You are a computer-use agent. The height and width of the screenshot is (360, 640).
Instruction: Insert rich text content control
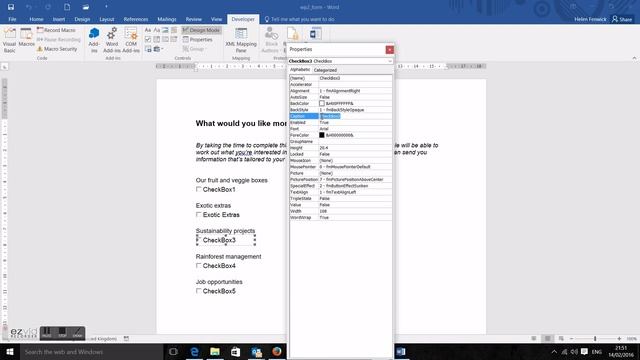pos(148,30)
